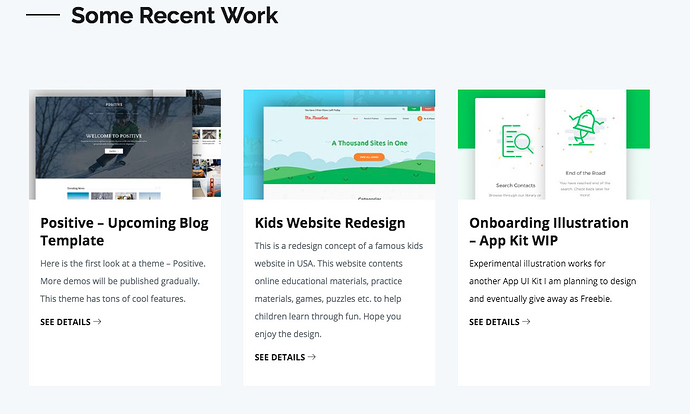
Task: Click arrow icon beside Positive's SEE DETAILS
Action: pyautogui.click(x=97, y=322)
